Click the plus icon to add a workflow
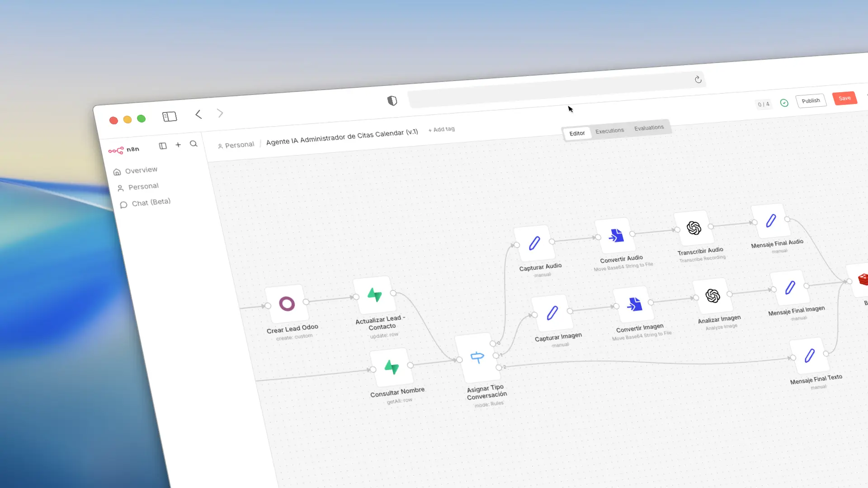 [x=178, y=145]
